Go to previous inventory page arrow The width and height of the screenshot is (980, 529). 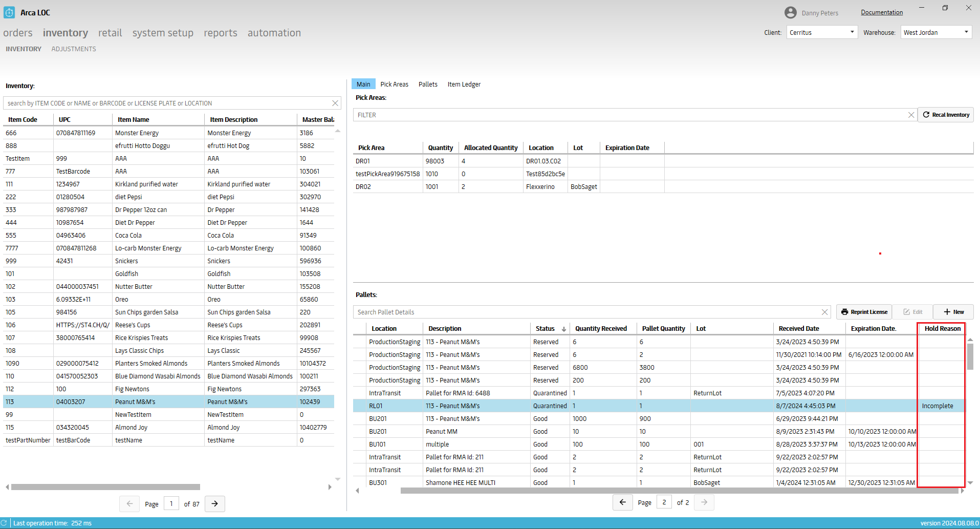129,504
